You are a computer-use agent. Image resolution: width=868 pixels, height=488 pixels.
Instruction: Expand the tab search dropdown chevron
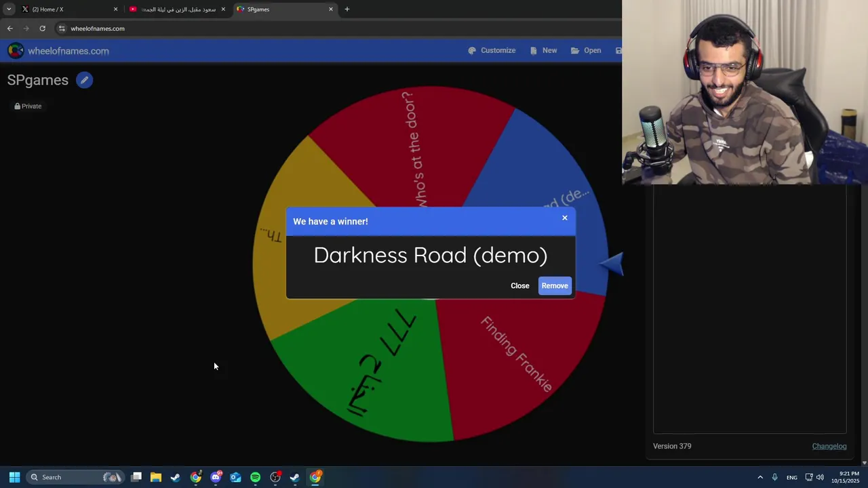pos(9,9)
